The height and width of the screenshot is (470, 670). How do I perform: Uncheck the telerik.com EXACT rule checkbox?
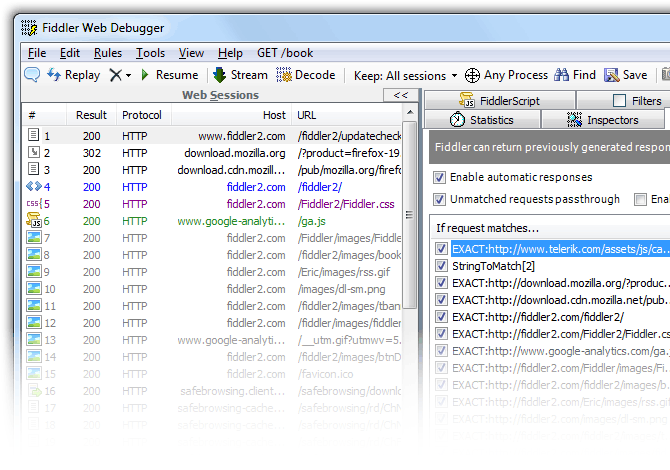[x=441, y=249]
